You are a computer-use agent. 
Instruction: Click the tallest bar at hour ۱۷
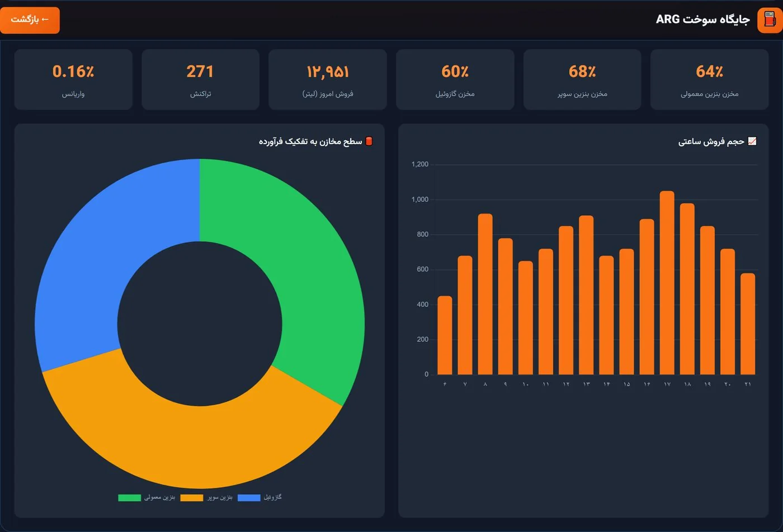tap(667, 283)
